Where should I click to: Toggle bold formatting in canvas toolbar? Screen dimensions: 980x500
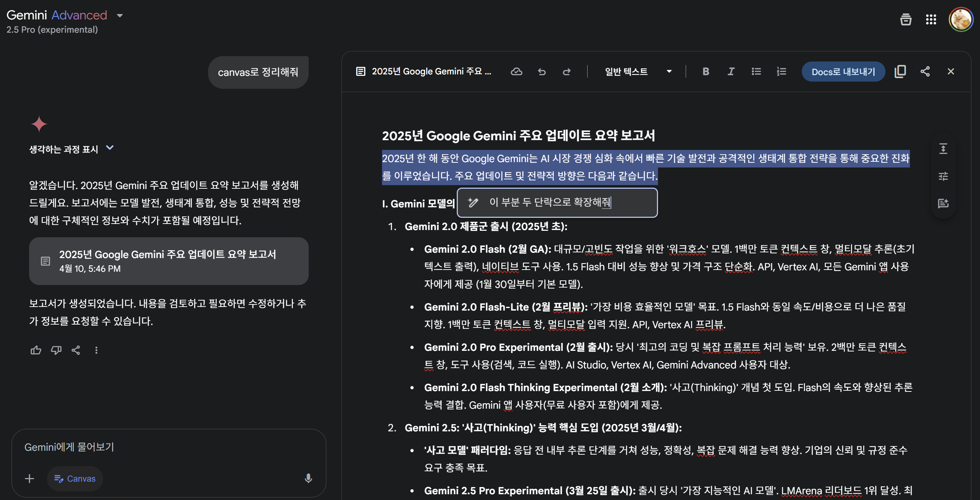(x=706, y=72)
